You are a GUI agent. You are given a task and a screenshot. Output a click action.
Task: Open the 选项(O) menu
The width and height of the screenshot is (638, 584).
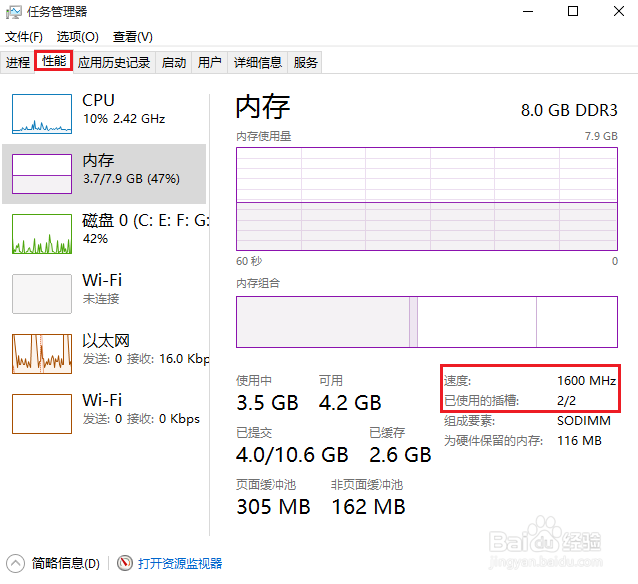pos(77,37)
